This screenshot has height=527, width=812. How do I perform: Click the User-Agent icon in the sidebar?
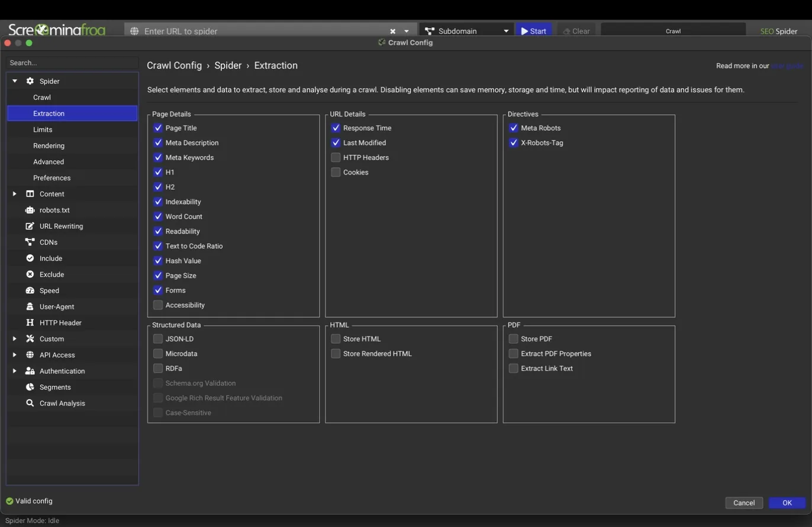tap(30, 306)
